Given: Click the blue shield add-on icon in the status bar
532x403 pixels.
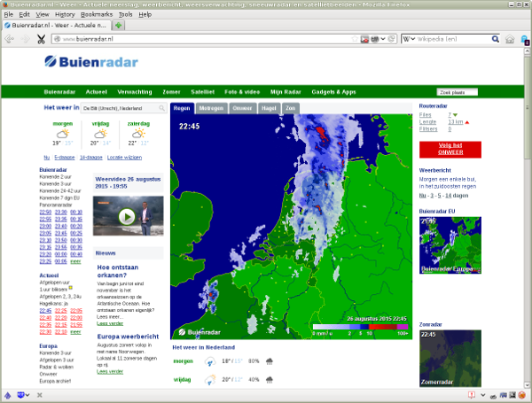Looking at the screenshot, I should click(x=21, y=395).
